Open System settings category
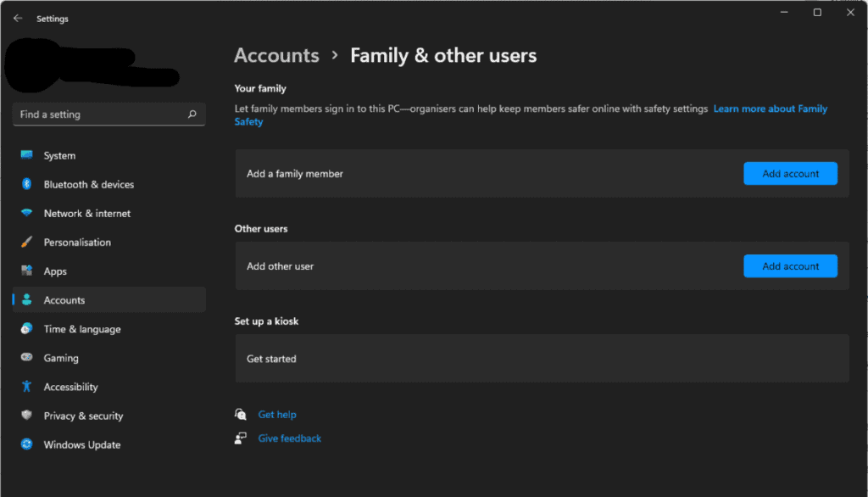This screenshot has height=497, width=868. [109, 156]
